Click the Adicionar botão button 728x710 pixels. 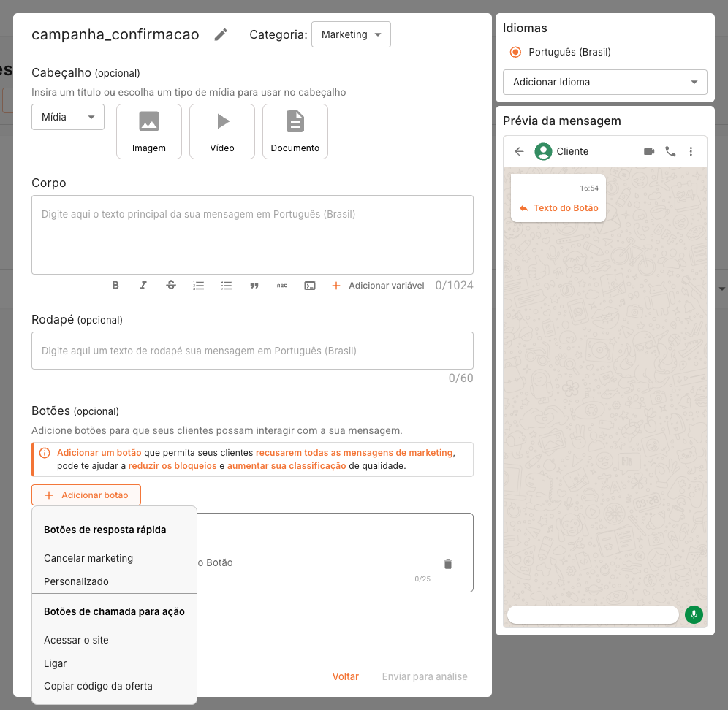[x=86, y=495]
